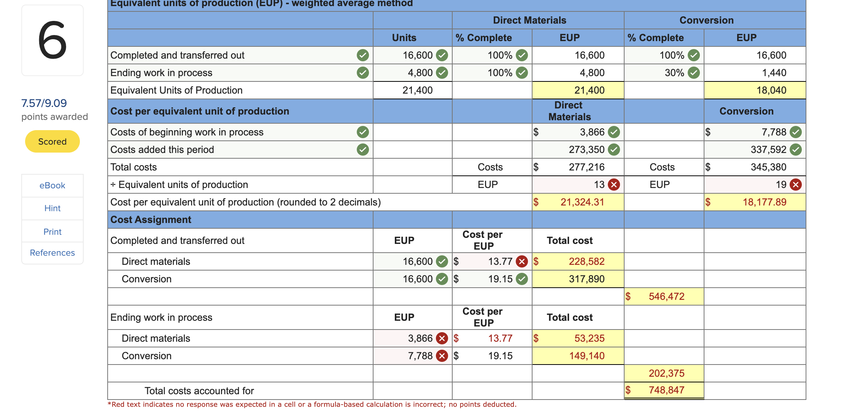Screen dimensions: 868x414
Task: Click the red X on the 7,788 ending conversion EUP
Action: pos(442,356)
